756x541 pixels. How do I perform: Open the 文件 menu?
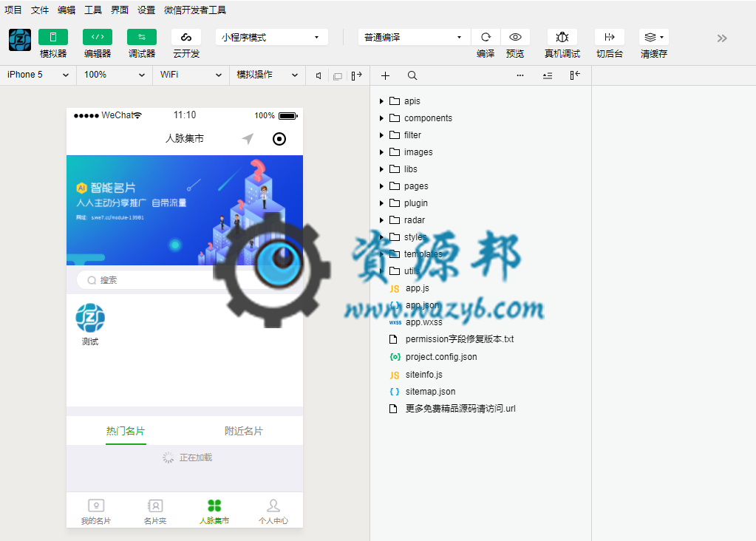[x=40, y=10]
